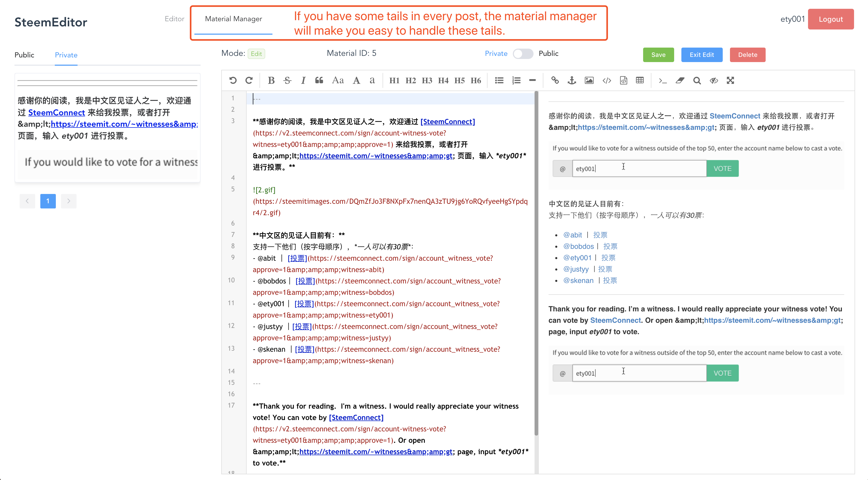The image size is (868, 480).
Task: Undo the last edit in toolbar
Action: tap(233, 80)
